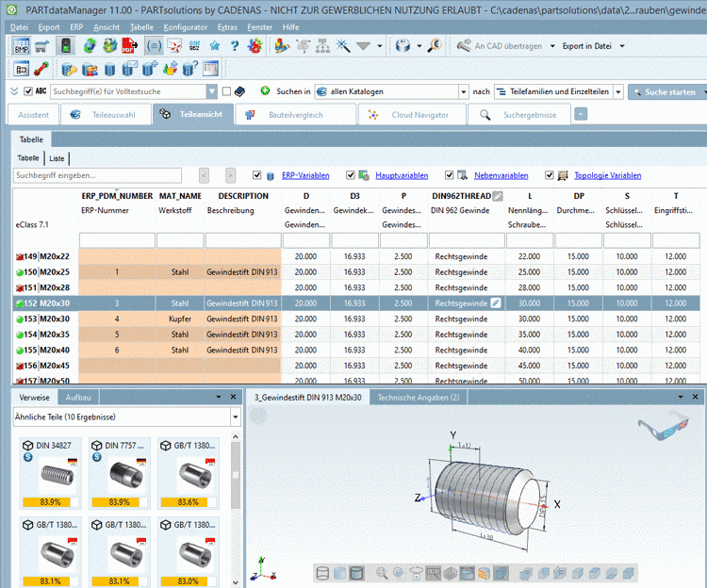Click the 83.0% similarity bar
Image resolution: width=707 pixels, height=588 pixels.
(188, 581)
